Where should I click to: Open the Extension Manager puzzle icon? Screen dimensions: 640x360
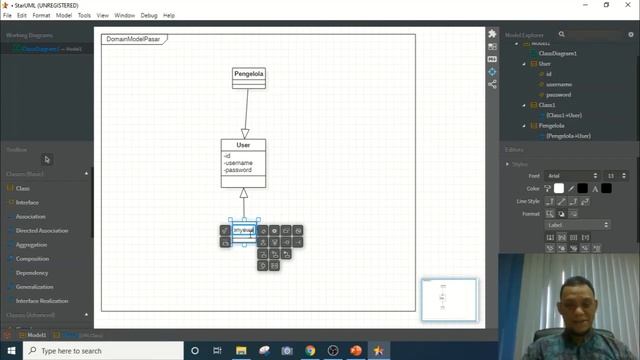pos(492,34)
